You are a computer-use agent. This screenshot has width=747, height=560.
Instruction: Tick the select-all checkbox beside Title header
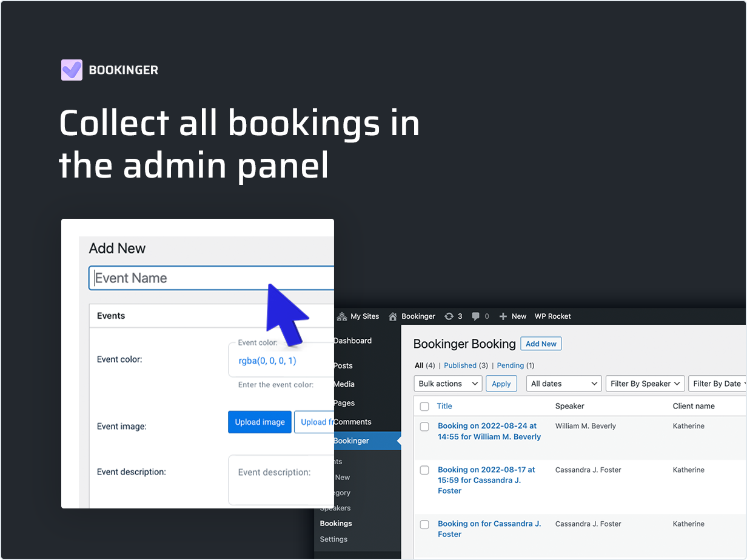tap(424, 407)
